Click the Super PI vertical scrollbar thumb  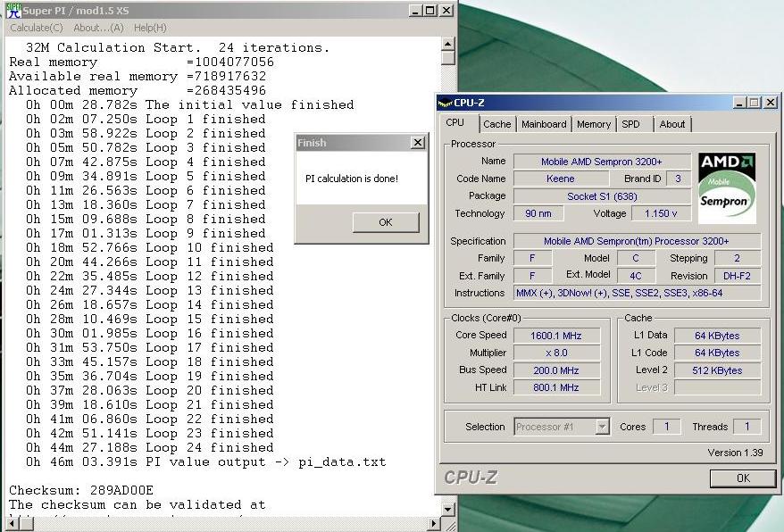448,58
